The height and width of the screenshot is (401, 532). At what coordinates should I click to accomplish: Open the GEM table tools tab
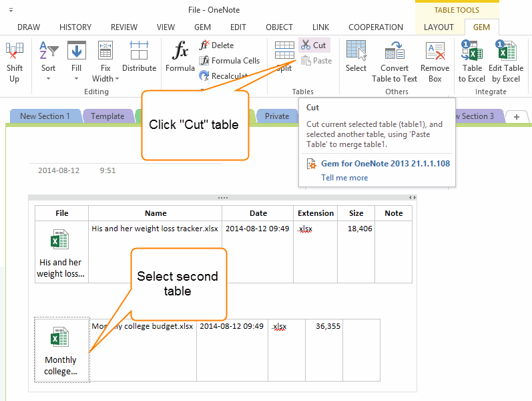(x=481, y=27)
